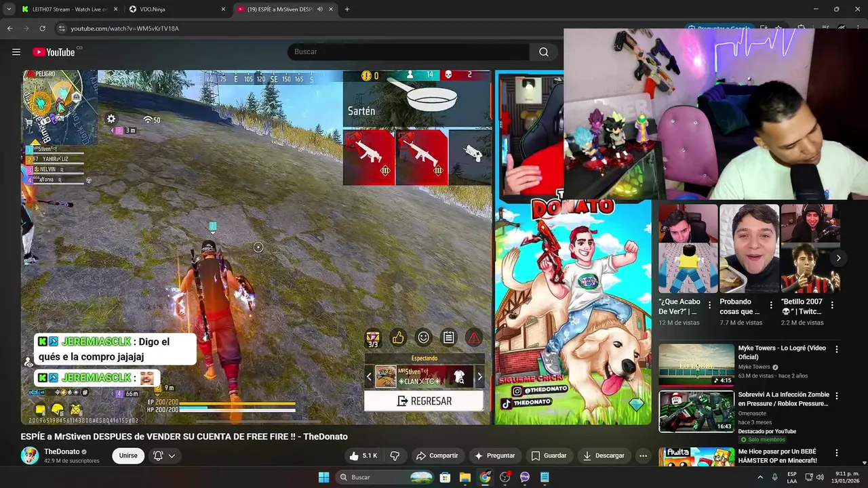Open options menu for 'Betillo 2007' short

pyautogui.click(x=832, y=305)
